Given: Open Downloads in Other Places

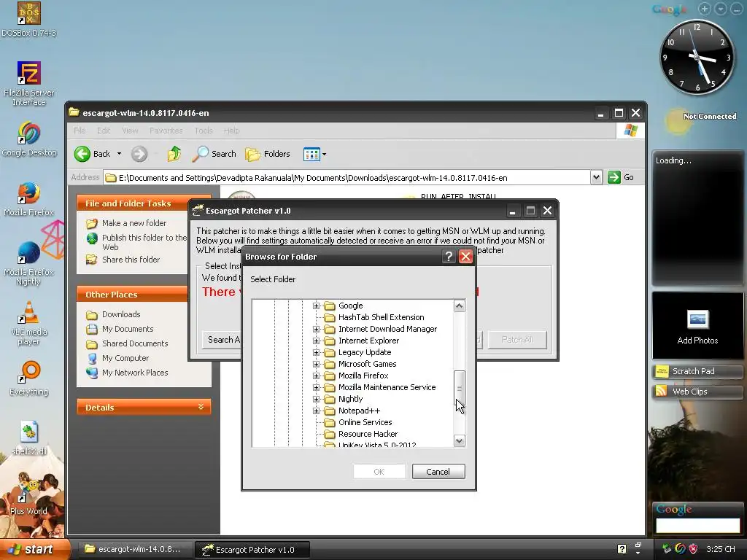Looking at the screenshot, I should pos(120,314).
